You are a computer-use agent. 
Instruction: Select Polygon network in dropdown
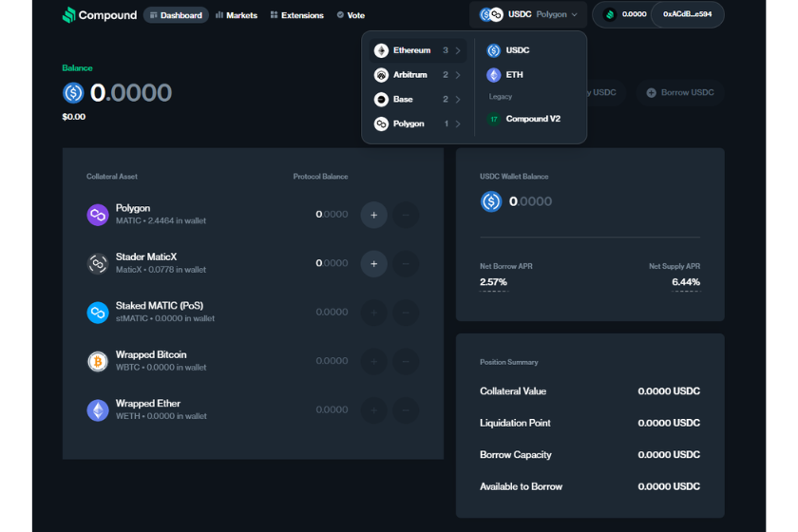418,123
